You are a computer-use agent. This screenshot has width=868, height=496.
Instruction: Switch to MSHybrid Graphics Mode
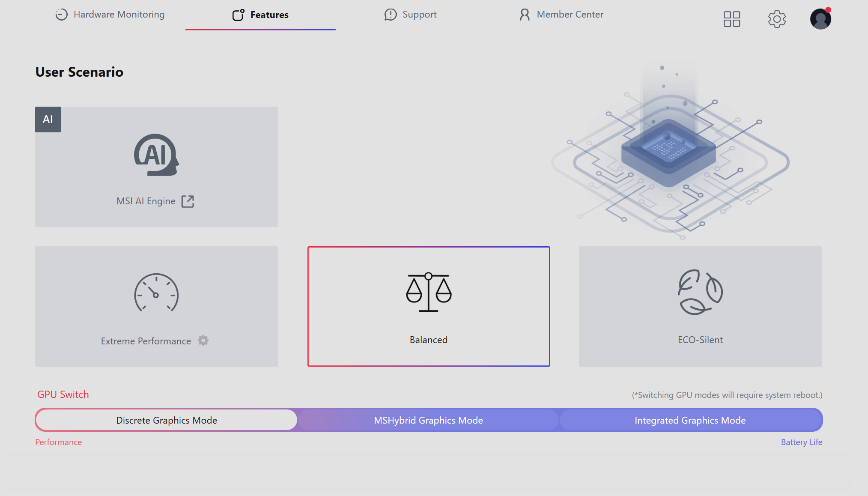click(428, 420)
